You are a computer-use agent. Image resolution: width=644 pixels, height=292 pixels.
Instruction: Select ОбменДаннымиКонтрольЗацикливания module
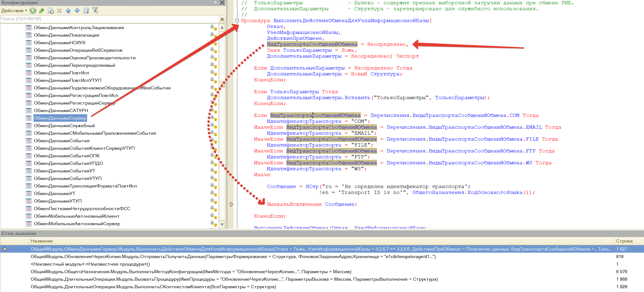(x=79, y=27)
